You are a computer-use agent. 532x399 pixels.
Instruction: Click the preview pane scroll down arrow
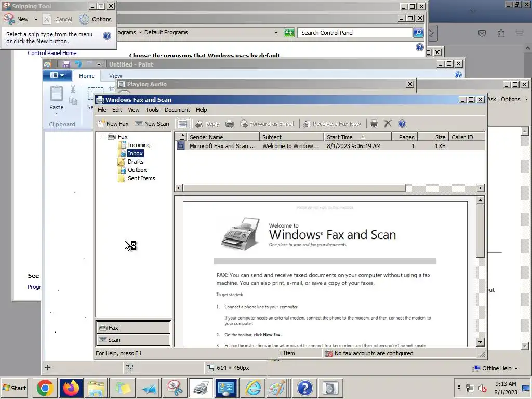click(480, 342)
